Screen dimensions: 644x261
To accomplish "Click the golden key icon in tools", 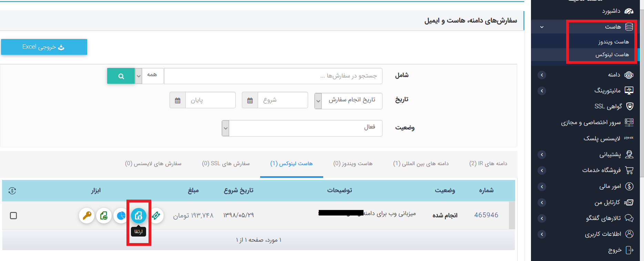I will 86,216.
